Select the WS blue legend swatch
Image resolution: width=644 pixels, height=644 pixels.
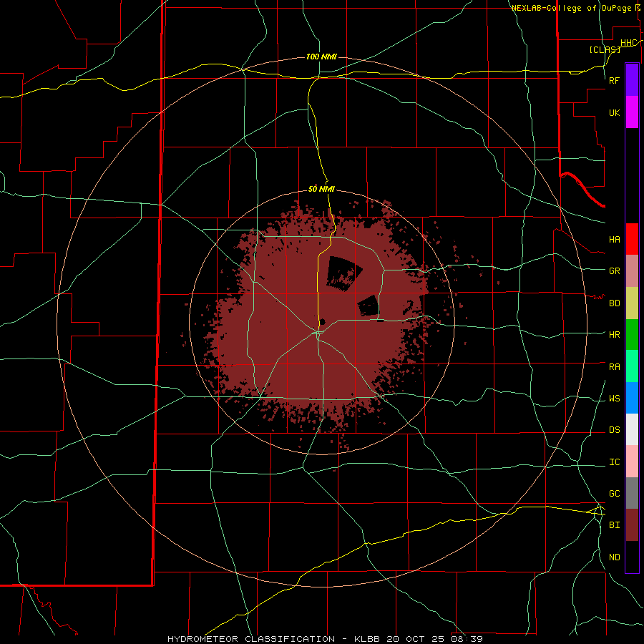(632, 398)
